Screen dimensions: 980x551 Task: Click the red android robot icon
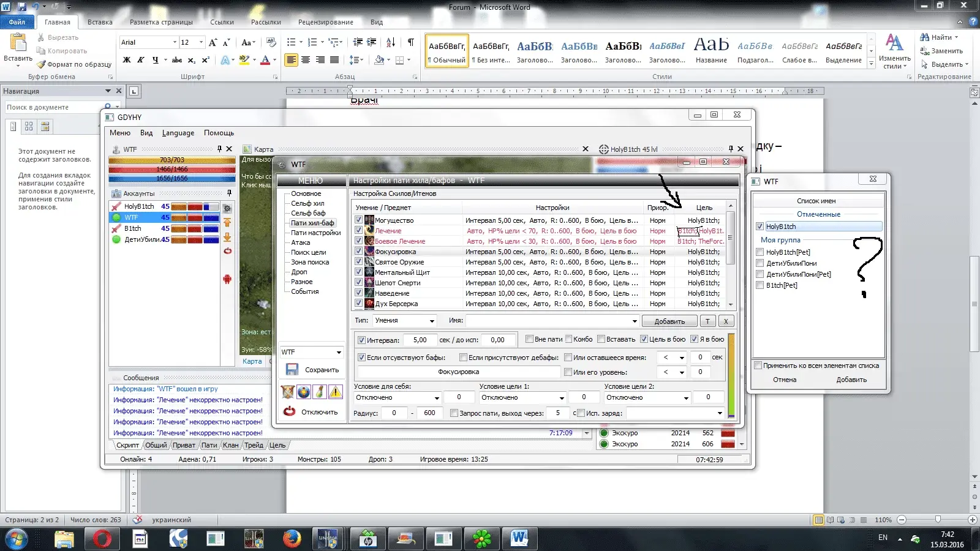click(227, 279)
